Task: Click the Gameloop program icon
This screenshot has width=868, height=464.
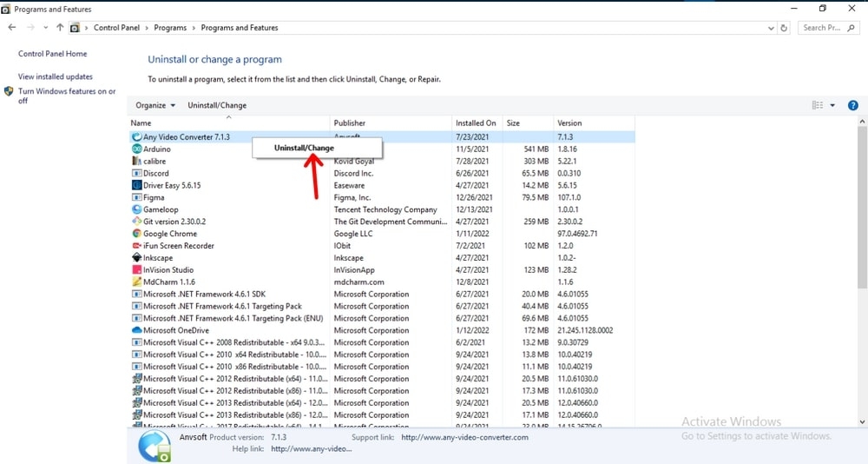Action: [x=137, y=209]
